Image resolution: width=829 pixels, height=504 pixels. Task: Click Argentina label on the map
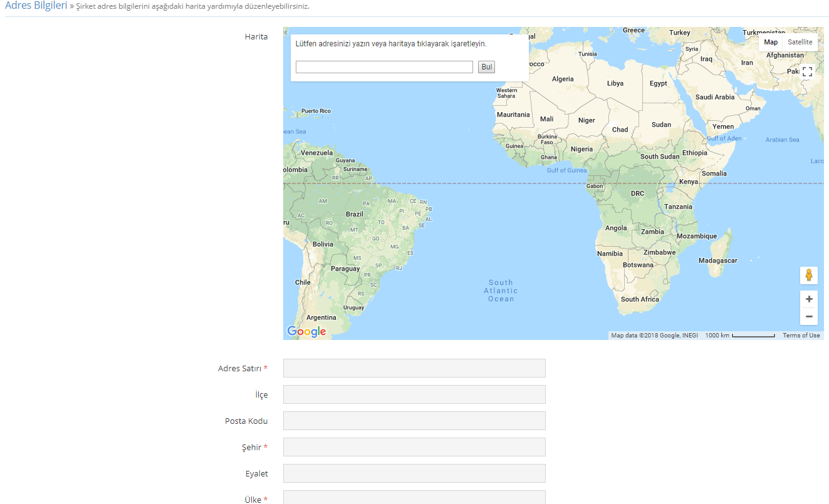[x=321, y=318]
